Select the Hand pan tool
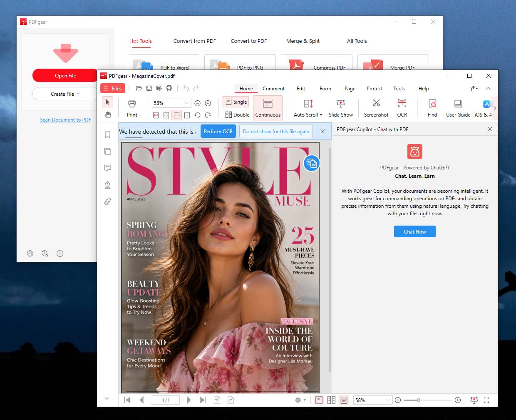Screen dimensions: 516x420 pos(107,114)
